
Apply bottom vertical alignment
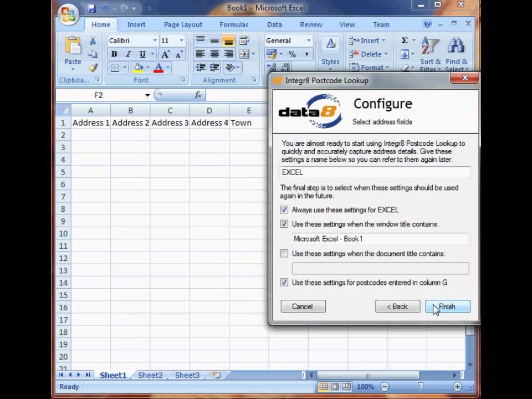pyautogui.click(x=229, y=40)
